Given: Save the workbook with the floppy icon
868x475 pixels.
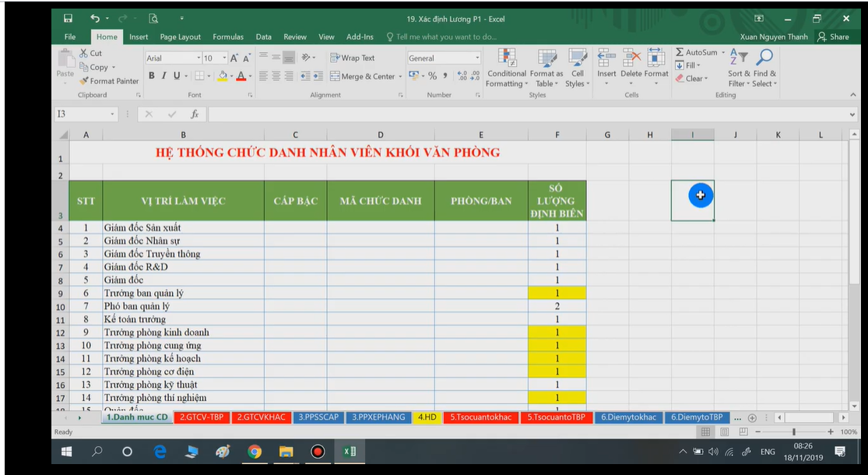Looking at the screenshot, I should click(x=68, y=18).
